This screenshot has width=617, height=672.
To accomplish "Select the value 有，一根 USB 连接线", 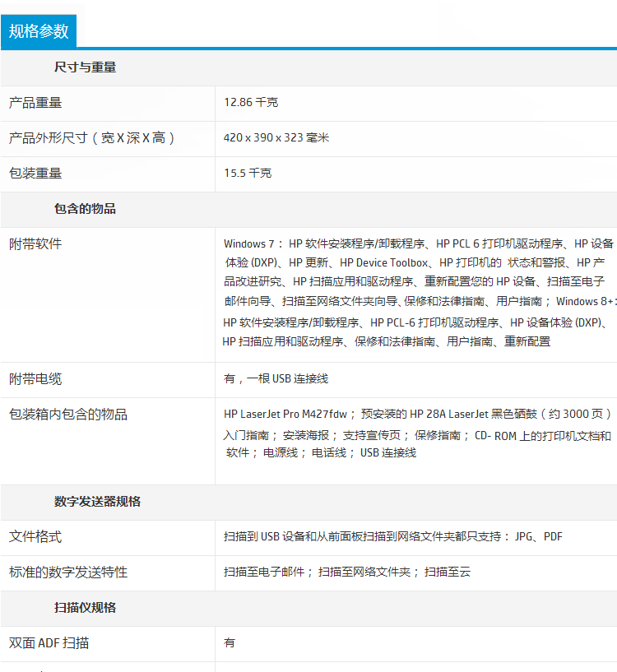I will click(276, 378).
